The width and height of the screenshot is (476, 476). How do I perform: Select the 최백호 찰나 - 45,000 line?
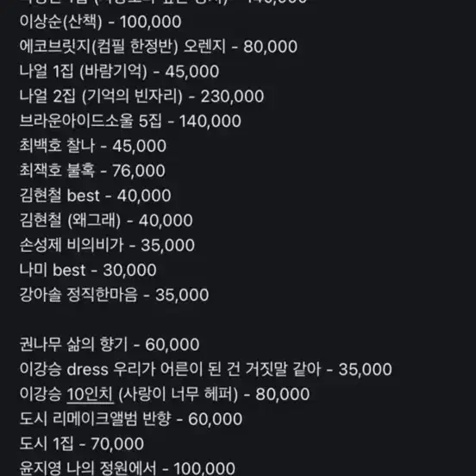pos(93,146)
